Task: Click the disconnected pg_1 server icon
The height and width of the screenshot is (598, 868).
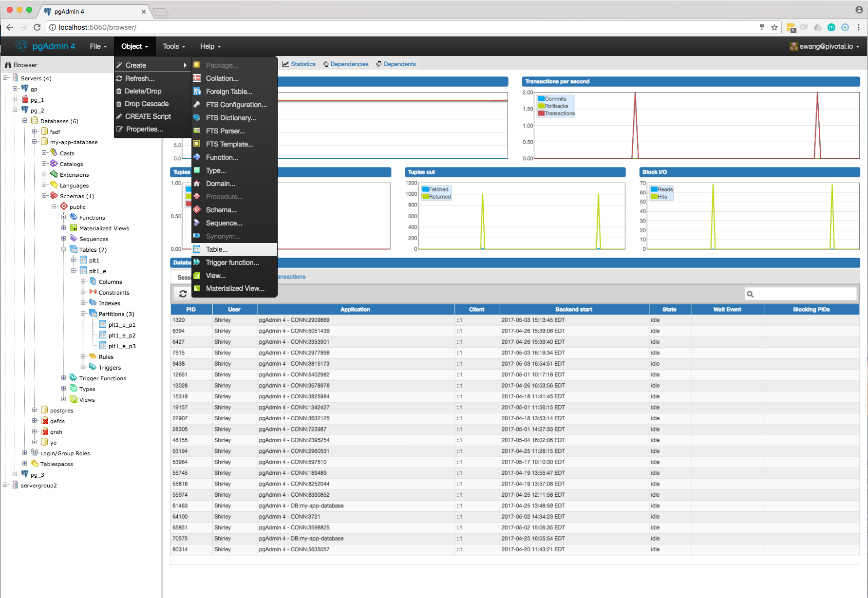Action: 25,99
